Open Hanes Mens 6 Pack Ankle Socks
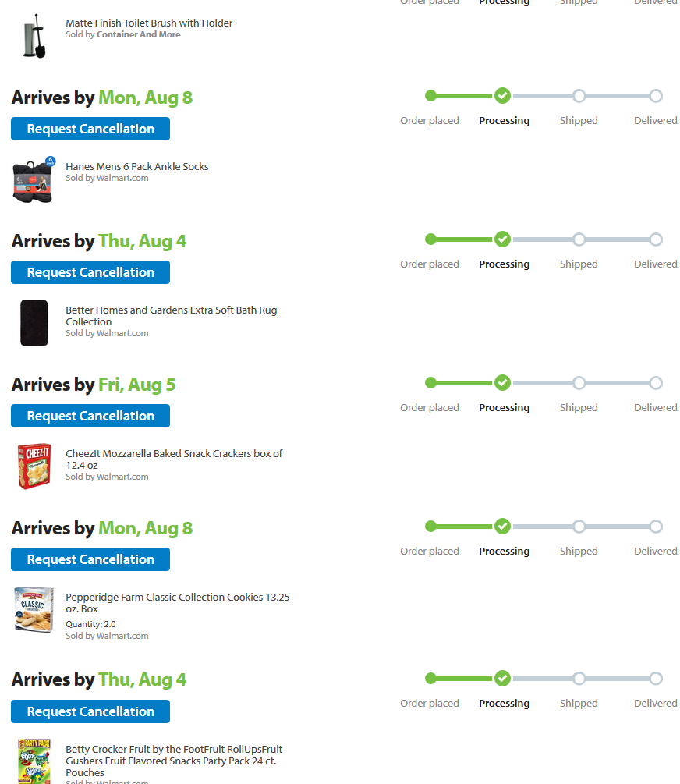This screenshot has width=680, height=784. [x=137, y=166]
